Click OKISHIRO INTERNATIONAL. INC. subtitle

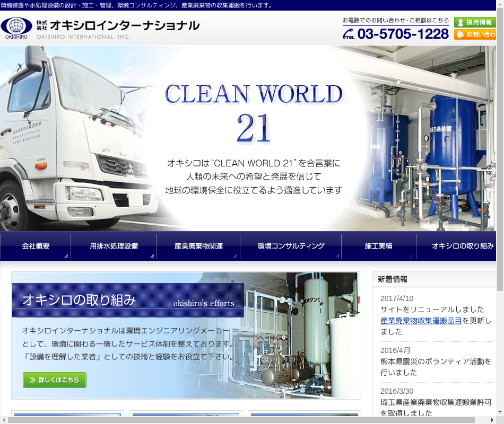84,37
